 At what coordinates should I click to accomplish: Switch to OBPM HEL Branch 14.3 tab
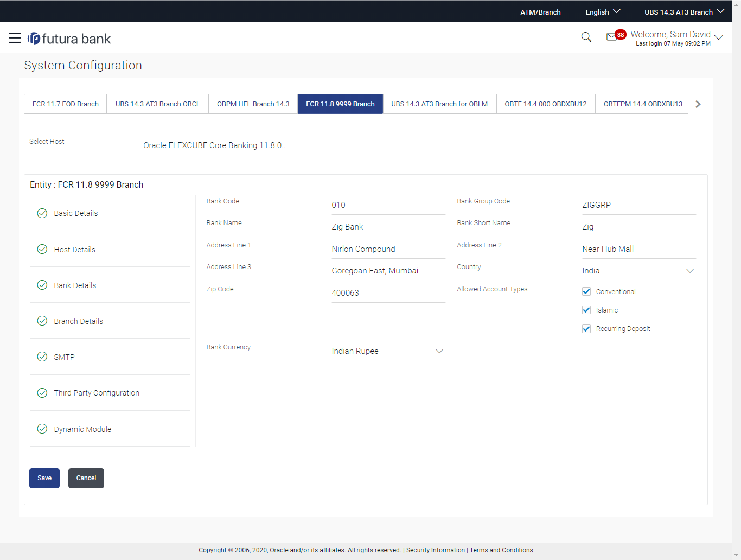253,104
